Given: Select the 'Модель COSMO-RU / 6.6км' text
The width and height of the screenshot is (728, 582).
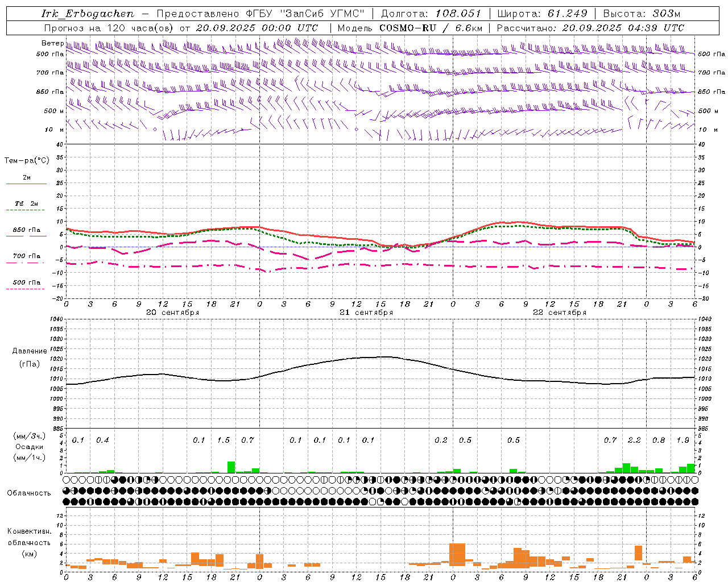Looking at the screenshot, I should [x=410, y=28].
